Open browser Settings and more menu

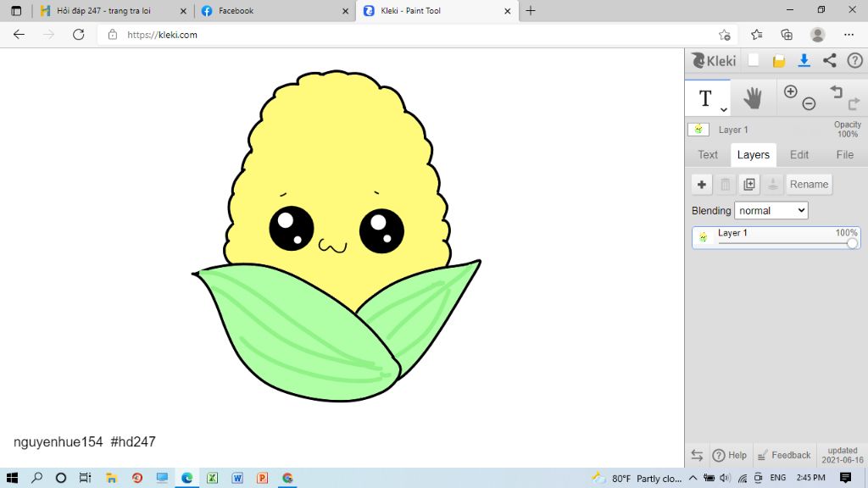[849, 35]
